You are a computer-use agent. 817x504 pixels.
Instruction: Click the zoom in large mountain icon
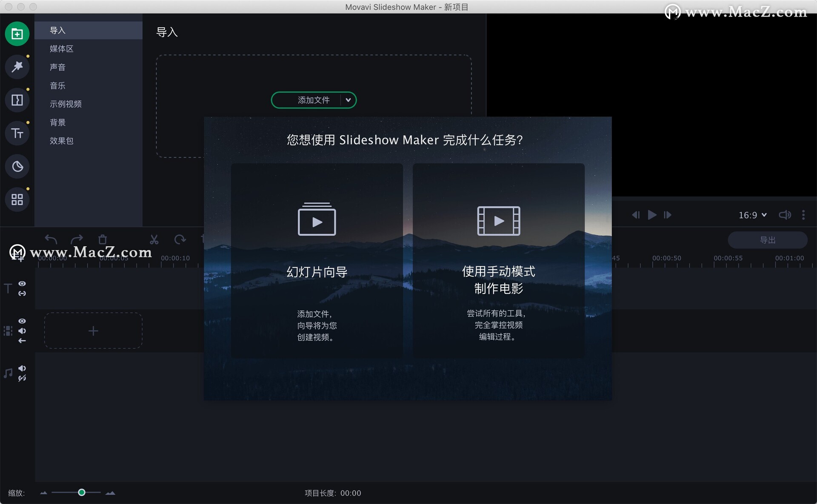(111, 493)
